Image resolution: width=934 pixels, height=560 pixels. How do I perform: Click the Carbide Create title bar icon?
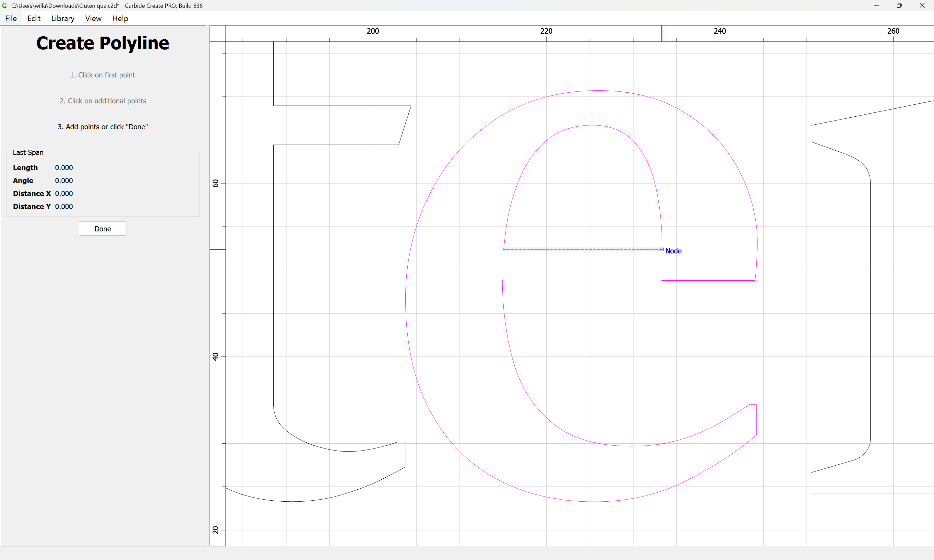click(5, 6)
